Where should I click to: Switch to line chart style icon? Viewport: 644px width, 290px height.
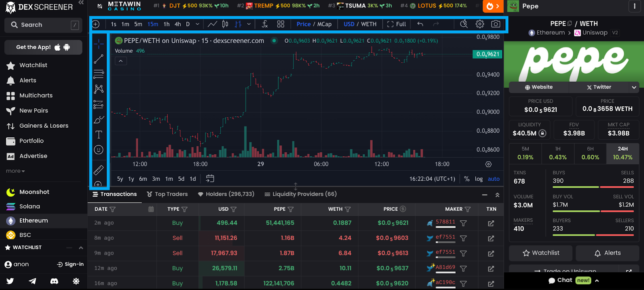[x=212, y=24]
